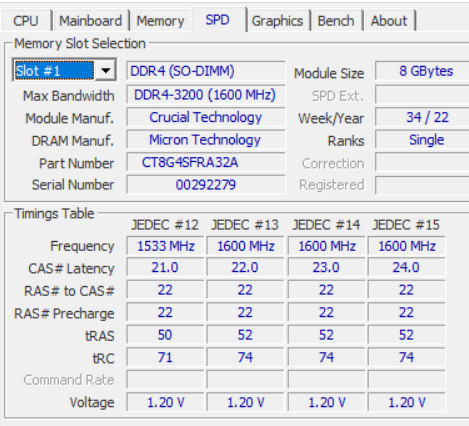Screen dimensions: 469x426
Task: Click the DDR4 (SO-DIMM) memory type field
Action: click(x=206, y=71)
